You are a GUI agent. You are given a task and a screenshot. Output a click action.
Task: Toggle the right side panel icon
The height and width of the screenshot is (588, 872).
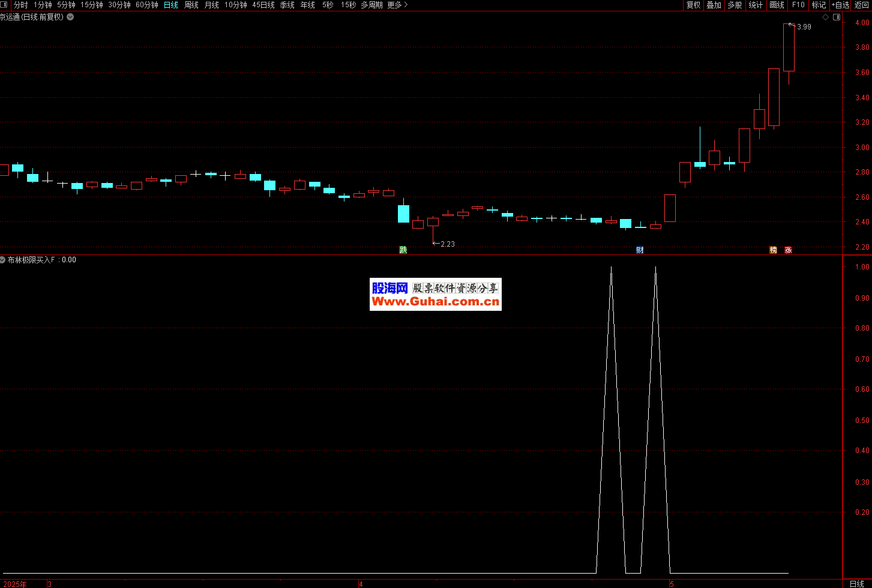pyautogui.click(x=837, y=17)
